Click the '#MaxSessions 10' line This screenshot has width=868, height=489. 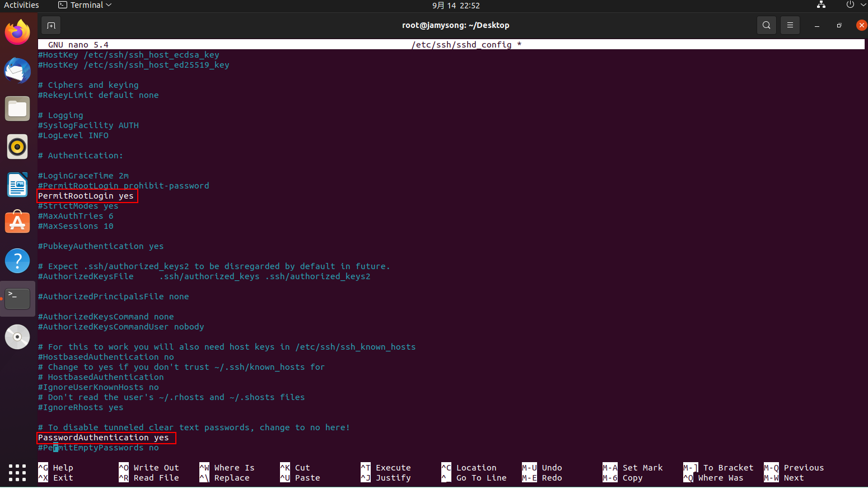click(76, 226)
